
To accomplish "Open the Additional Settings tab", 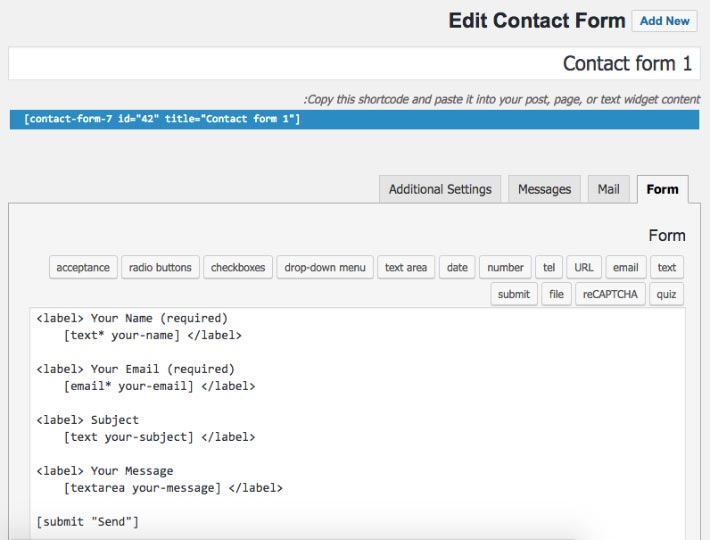I will (x=440, y=189).
